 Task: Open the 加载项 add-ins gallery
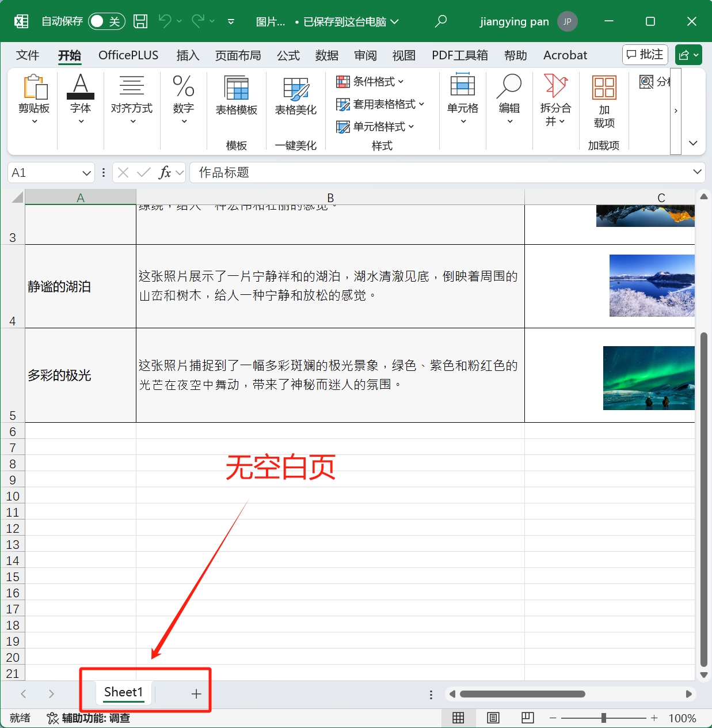tap(603, 103)
